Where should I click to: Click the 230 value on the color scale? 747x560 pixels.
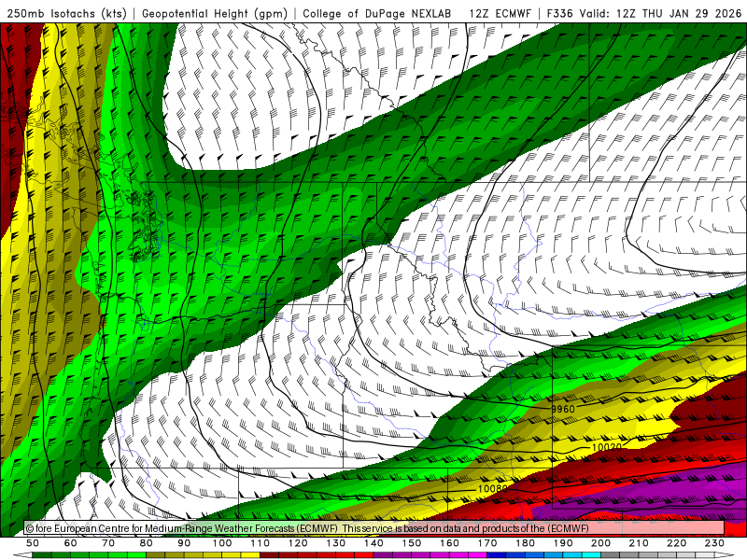[714, 543]
